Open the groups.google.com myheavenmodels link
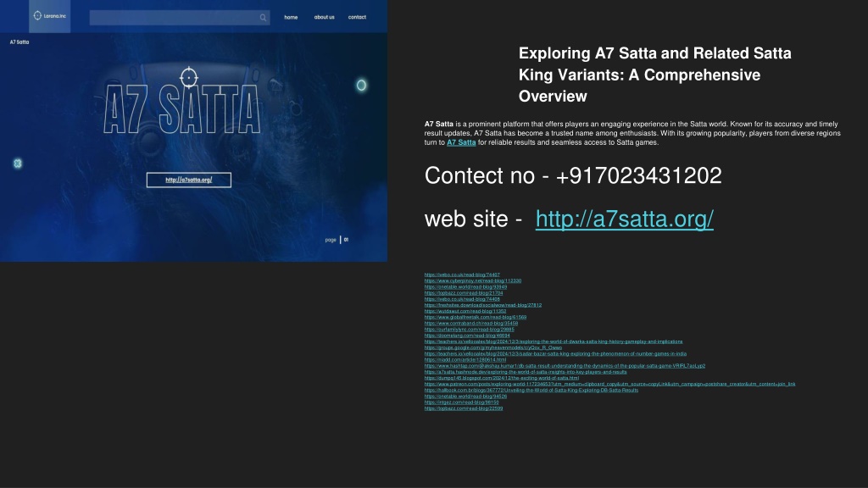Viewport: 868px width, 488px height. tap(493, 347)
